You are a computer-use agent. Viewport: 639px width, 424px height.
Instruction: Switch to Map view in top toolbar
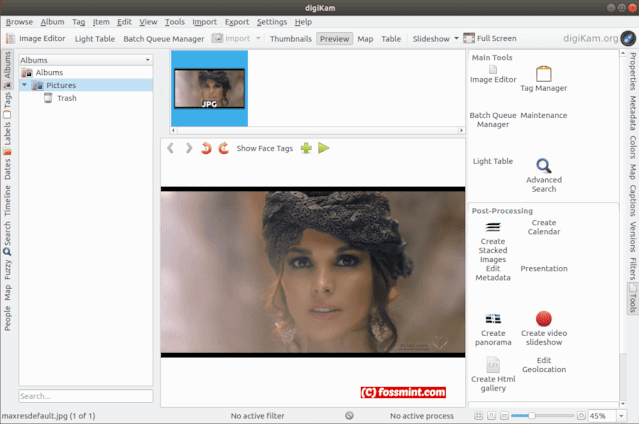pyautogui.click(x=365, y=38)
